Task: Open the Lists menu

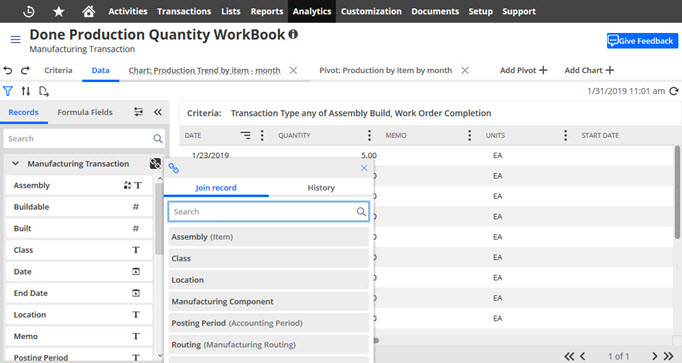Action: click(x=231, y=11)
